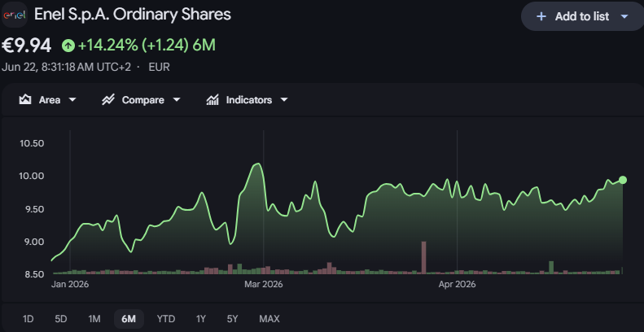This screenshot has height=332, width=644.
Task: Click the 9.00 y-axis label
Action: (33, 242)
